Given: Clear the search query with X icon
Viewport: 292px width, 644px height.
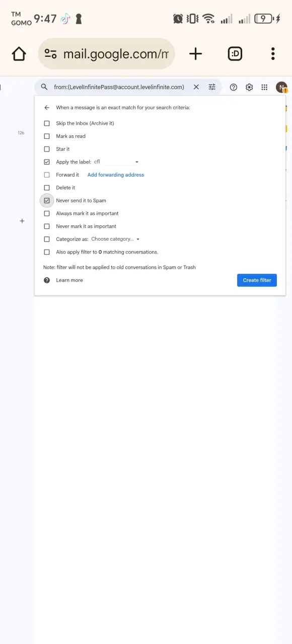Looking at the screenshot, I should 196,87.
